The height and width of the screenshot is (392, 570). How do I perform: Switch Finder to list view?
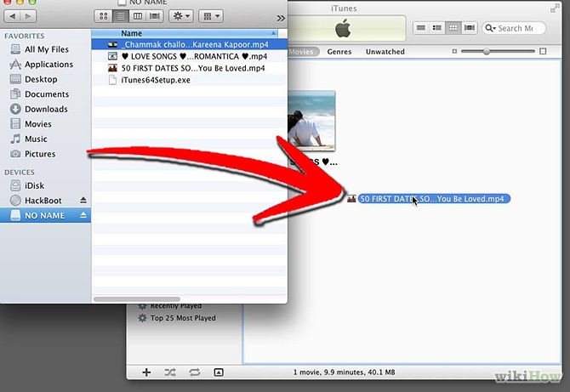(120, 16)
